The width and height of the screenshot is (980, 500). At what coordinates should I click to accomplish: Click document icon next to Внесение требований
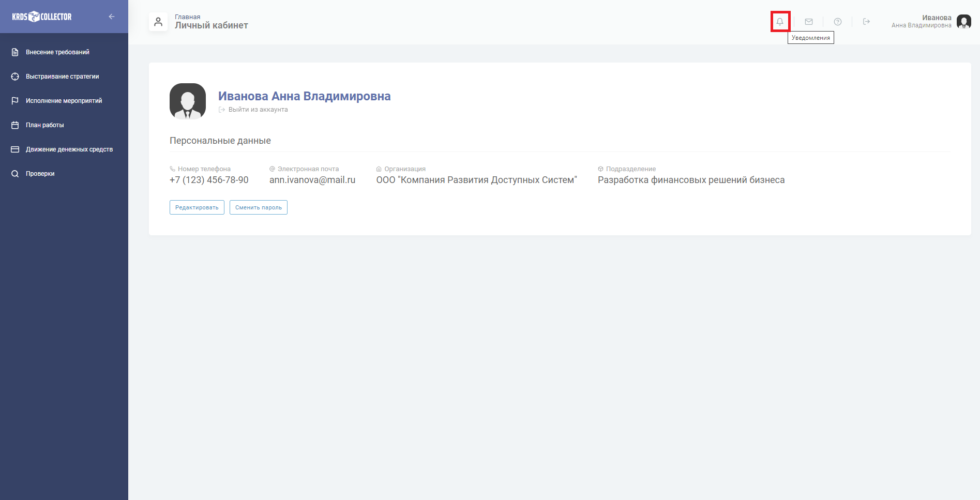(15, 52)
